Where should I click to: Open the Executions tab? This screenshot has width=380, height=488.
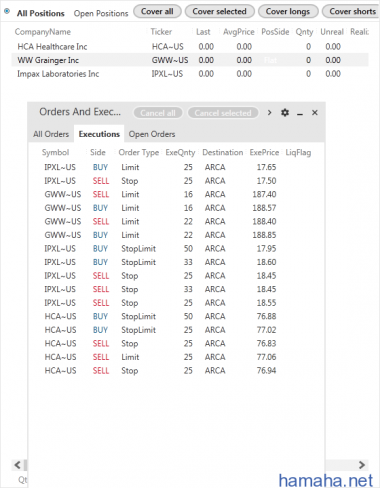[x=99, y=134]
